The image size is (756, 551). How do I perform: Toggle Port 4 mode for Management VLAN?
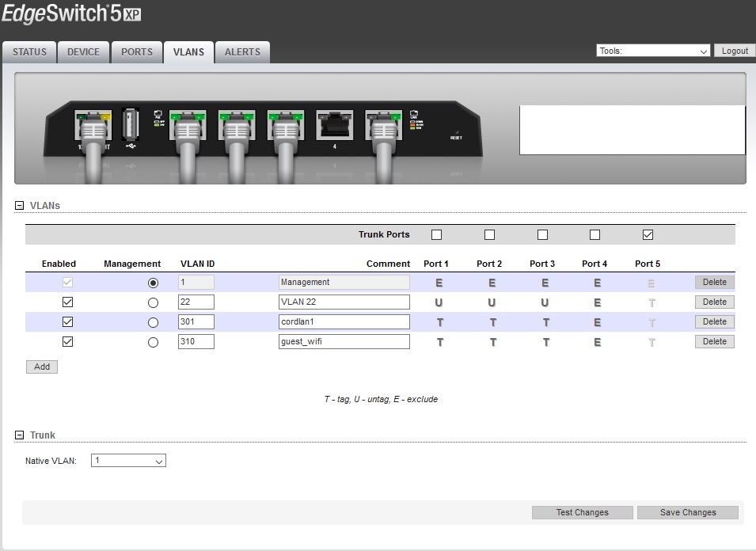(598, 283)
